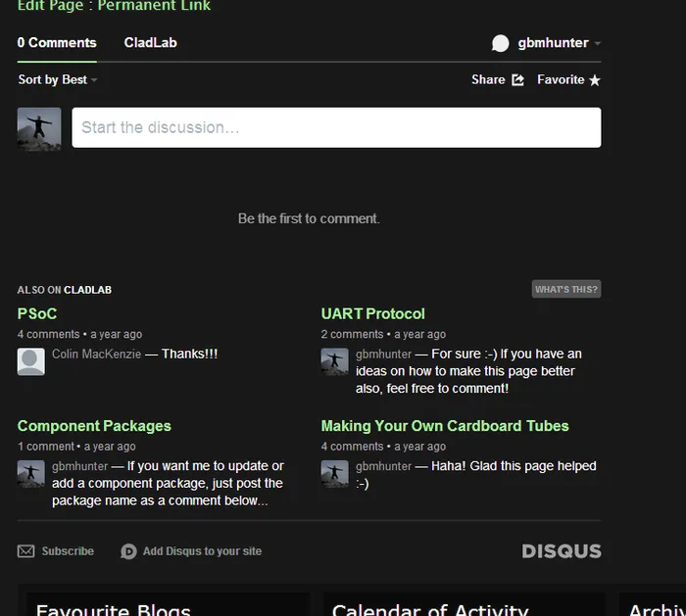The image size is (686, 616).
Task: Click gbmhunter avatar under Component Packages
Action: pos(31,474)
